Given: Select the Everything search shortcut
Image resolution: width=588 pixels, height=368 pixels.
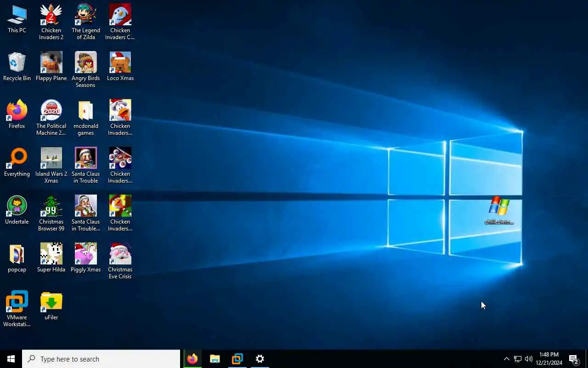Looking at the screenshot, I should pyautogui.click(x=17, y=163).
